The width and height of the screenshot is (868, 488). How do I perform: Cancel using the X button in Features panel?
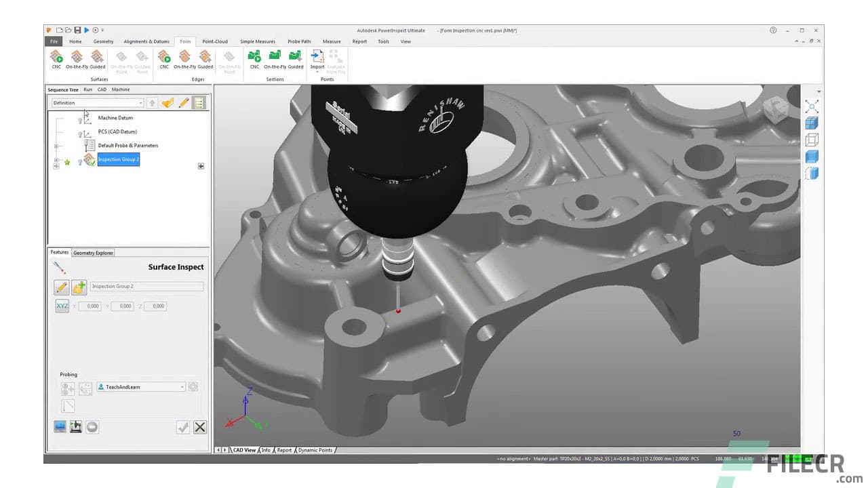tap(200, 427)
